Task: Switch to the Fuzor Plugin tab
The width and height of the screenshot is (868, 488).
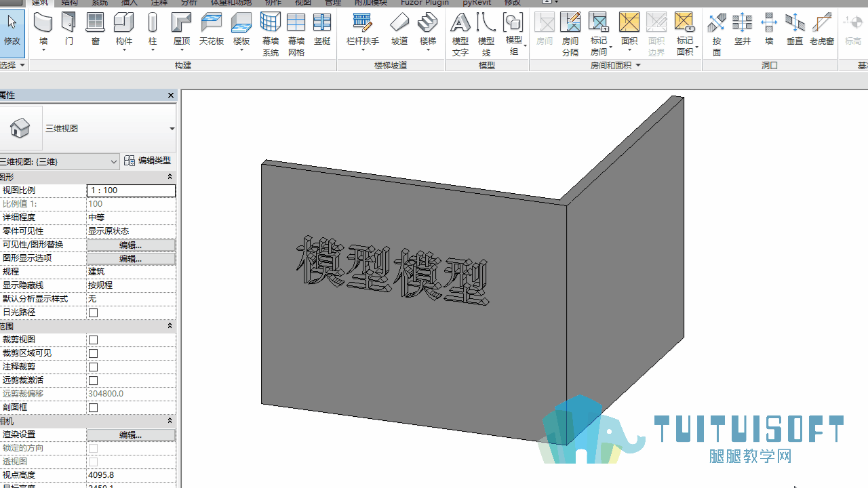Action: click(425, 3)
